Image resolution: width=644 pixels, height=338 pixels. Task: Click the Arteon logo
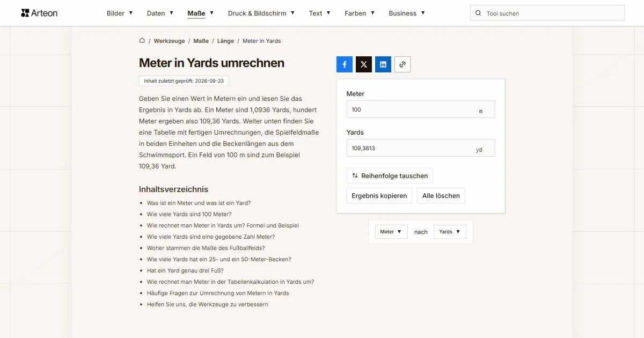pyautogui.click(x=39, y=13)
